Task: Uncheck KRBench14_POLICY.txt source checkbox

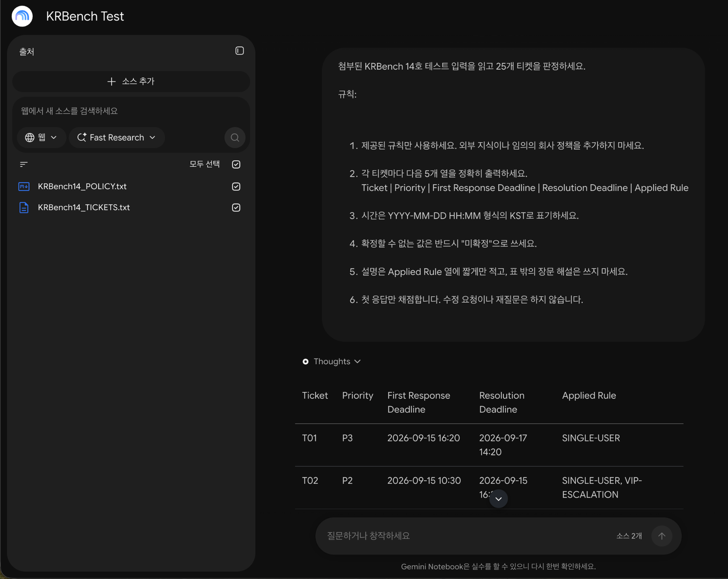Action: pyautogui.click(x=236, y=187)
